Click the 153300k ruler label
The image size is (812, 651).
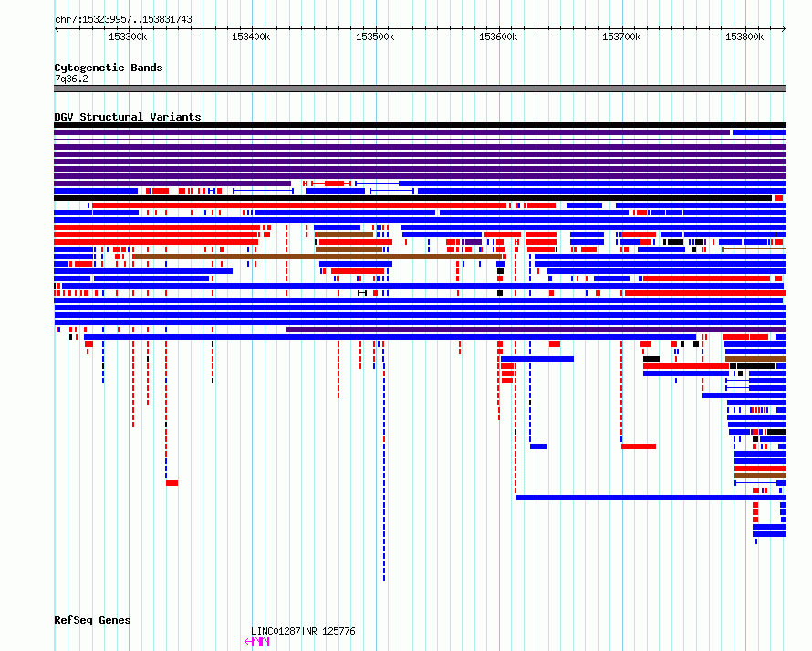(x=128, y=37)
